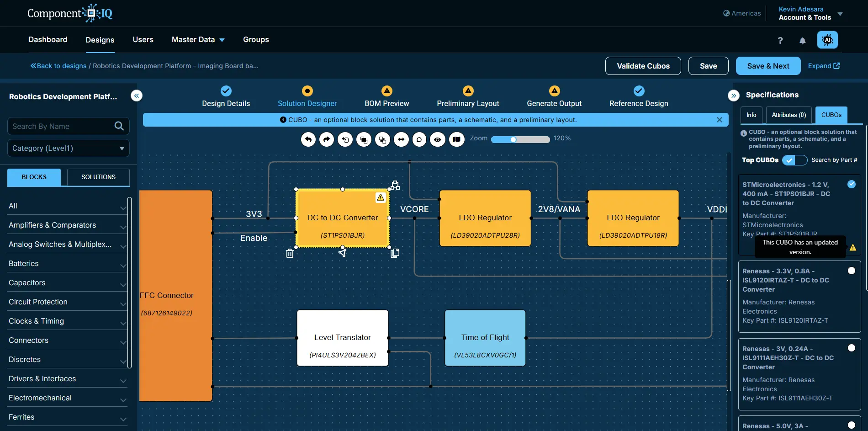Open the CUBOs tab
Image resolution: width=868 pixels, height=431 pixels.
831,115
